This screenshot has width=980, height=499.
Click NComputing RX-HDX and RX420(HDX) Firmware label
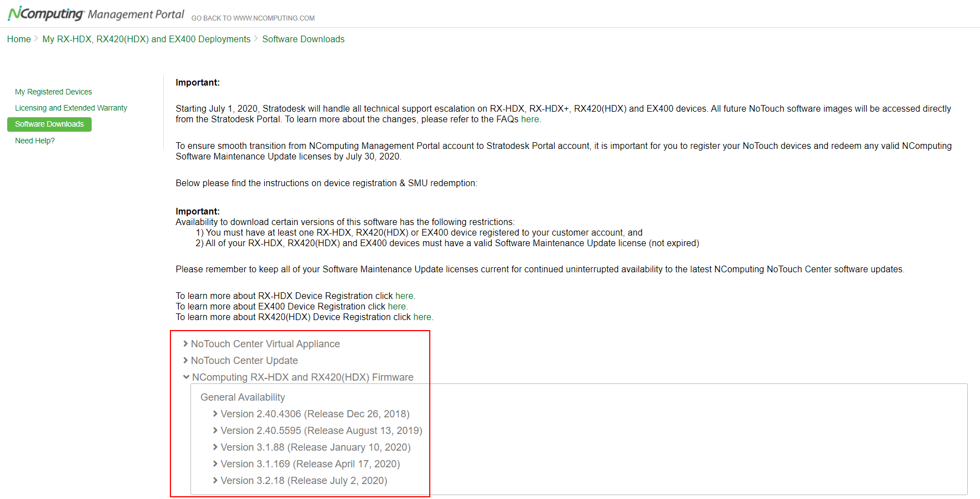click(303, 377)
